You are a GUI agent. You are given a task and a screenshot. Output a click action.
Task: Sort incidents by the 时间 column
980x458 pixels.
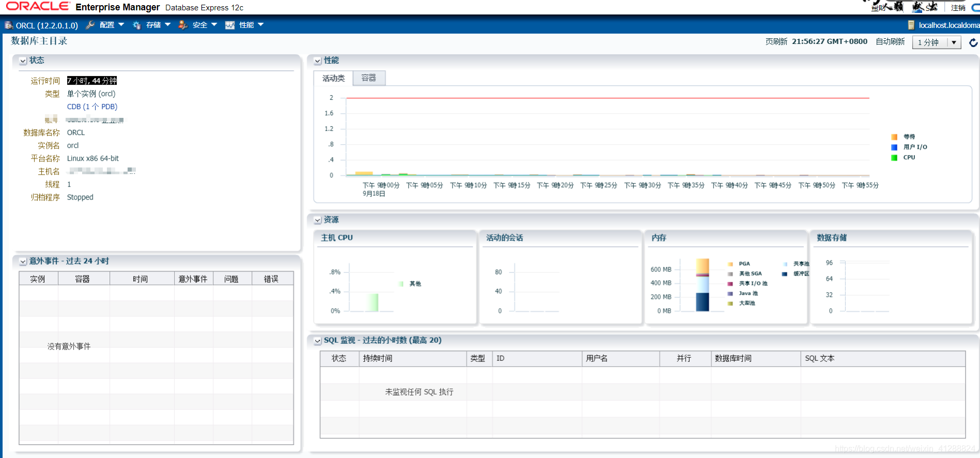point(142,279)
